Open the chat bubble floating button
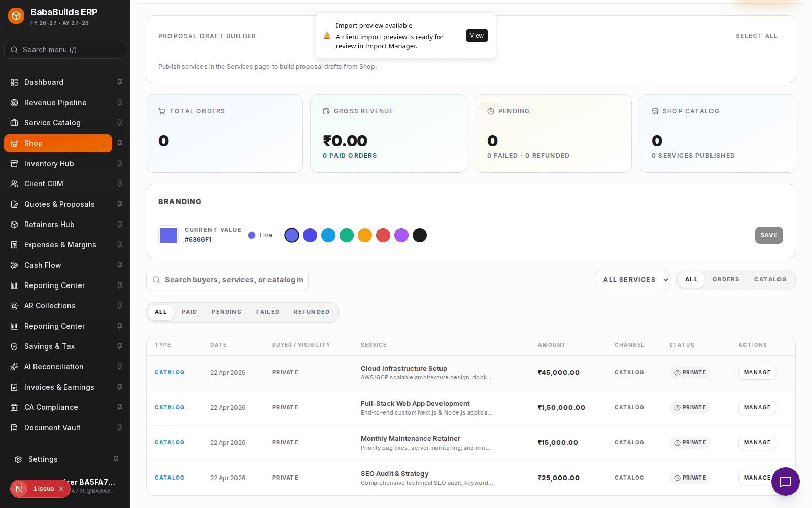The width and height of the screenshot is (812, 508). pos(786,482)
